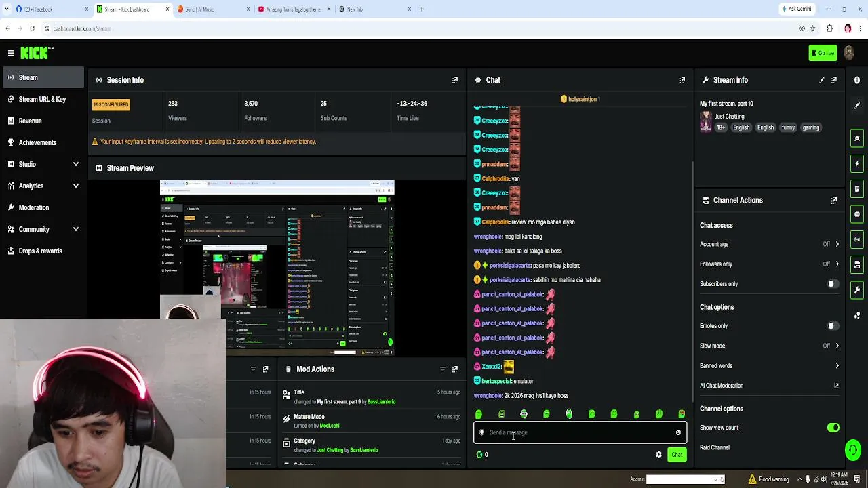Click the wrench icon in right sidebar

click(857, 290)
